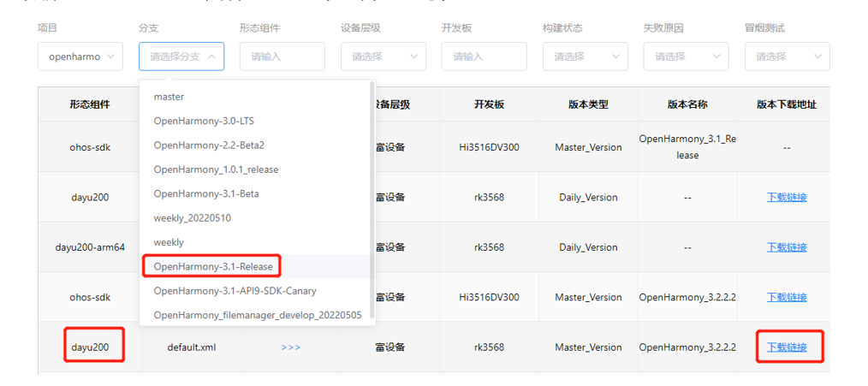Select master branch option
The width and height of the screenshot is (868, 386).
pos(254,97)
